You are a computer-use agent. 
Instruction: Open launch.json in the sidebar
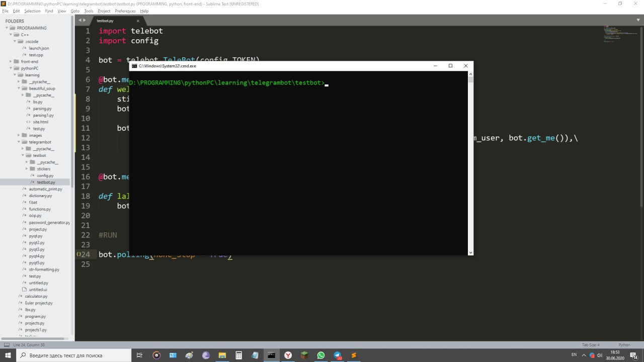(x=39, y=48)
